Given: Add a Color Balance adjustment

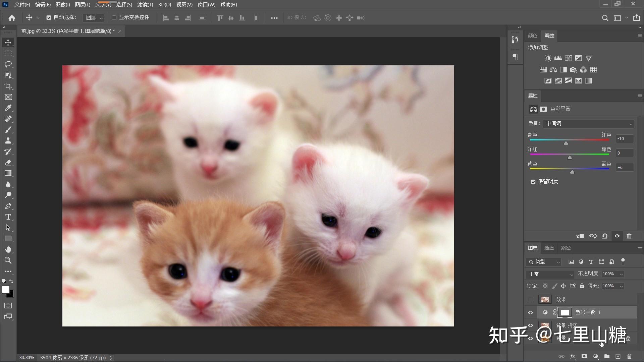Looking at the screenshot, I should point(553,70).
